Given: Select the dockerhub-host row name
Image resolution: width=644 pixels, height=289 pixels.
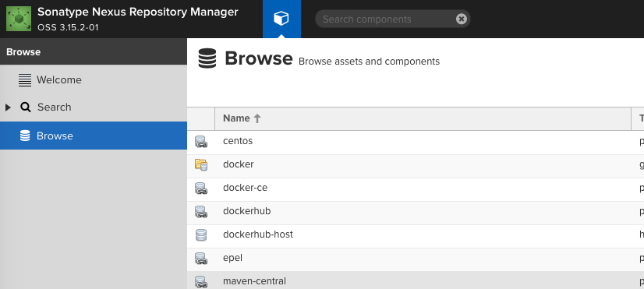Looking at the screenshot, I should (258, 234).
